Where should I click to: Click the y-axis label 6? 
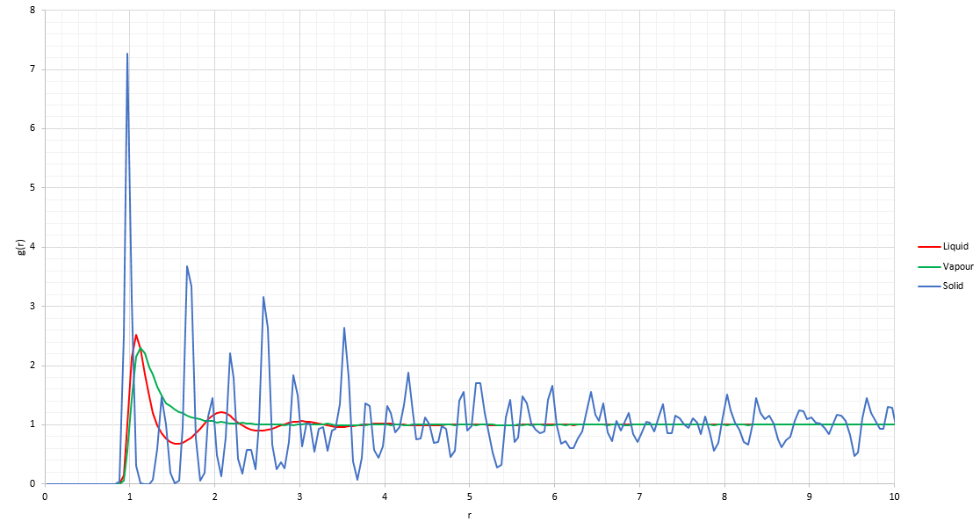[x=32, y=128]
